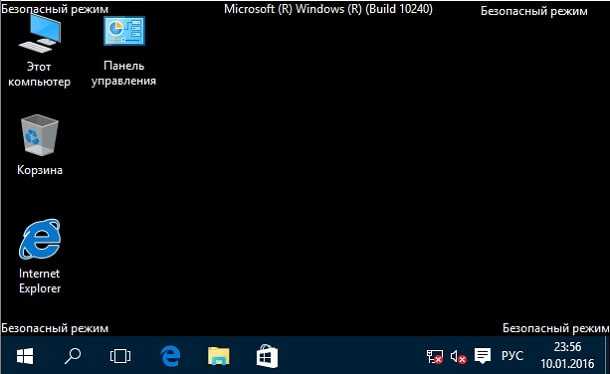The height and width of the screenshot is (374, 610).
Task: Open the Action Center notifications icon
Action: 482,356
